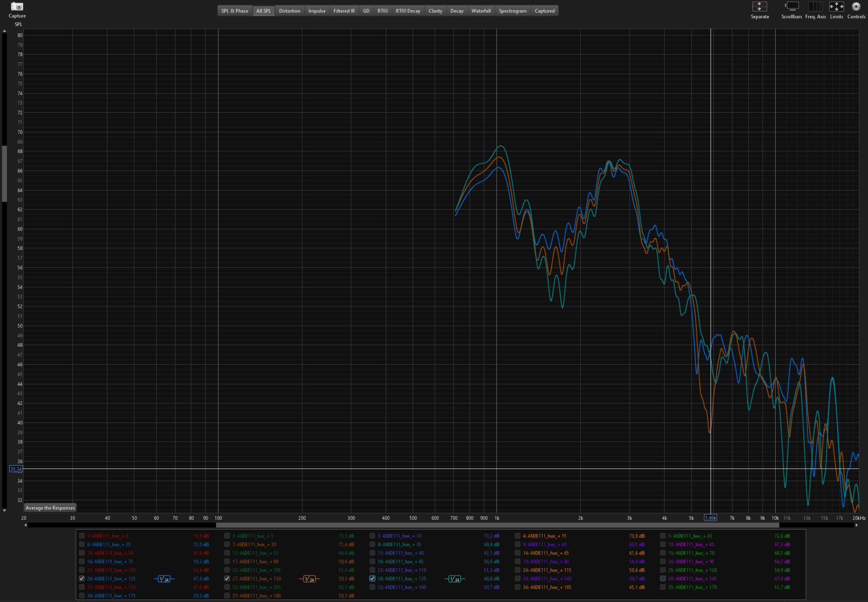Click the 5,86k frequency cursor value box
868x602 pixels.
click(710, 518)
